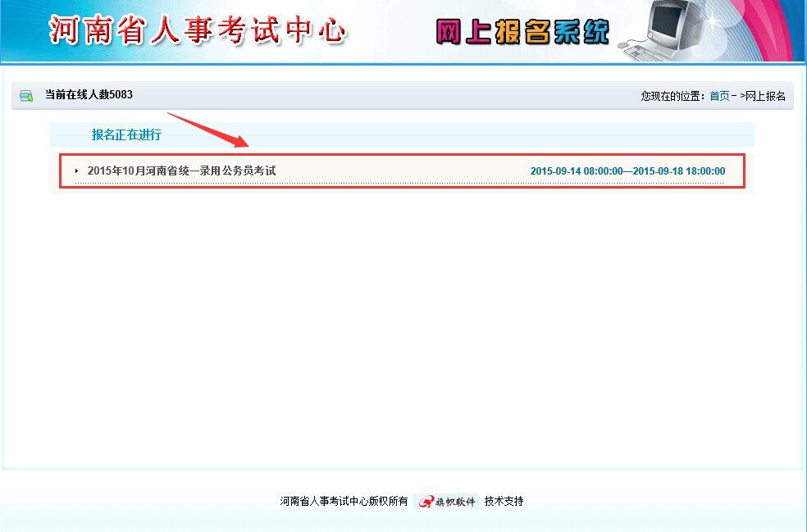Click the red swirl logo in footer
This screenshot has height=532, width=807.
[426, 502]
